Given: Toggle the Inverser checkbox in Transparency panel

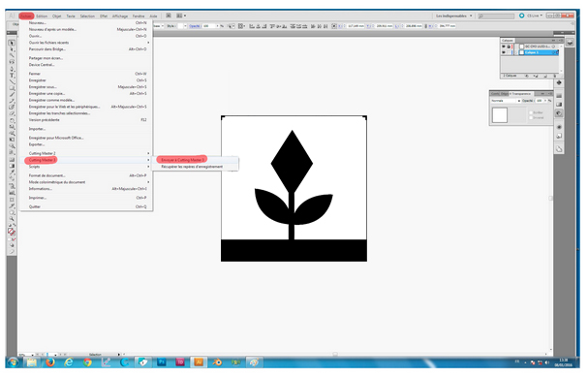Looking at the screenshot, I should 531,118.
